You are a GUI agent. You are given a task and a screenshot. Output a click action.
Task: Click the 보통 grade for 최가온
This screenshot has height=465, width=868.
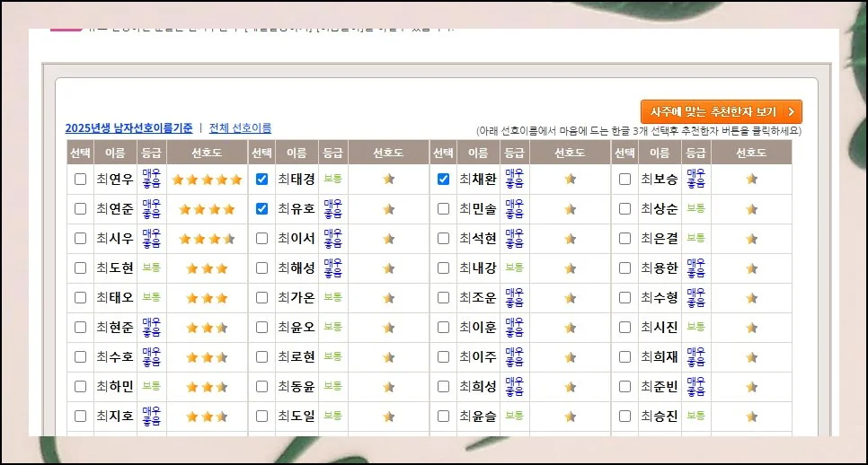(332, 298)
